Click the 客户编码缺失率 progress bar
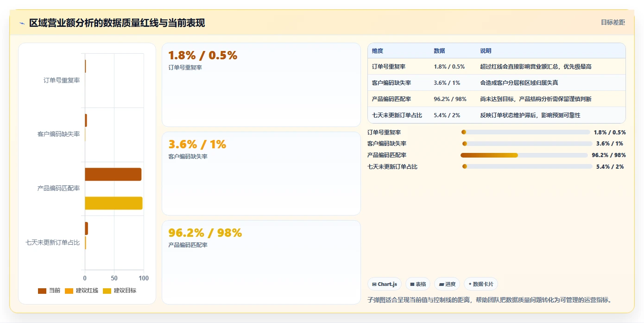 [527, 144]
